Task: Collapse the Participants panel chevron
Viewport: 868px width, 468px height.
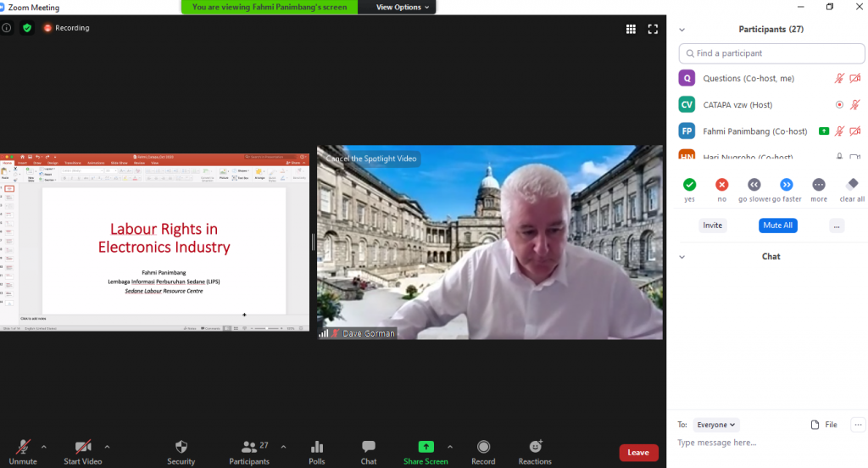Action: pyautogui.click(x=682, y=30)
